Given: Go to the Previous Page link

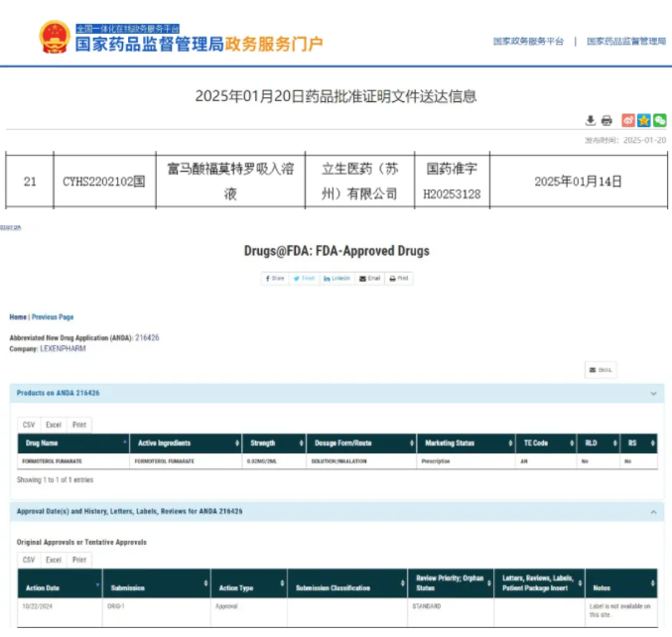Looking at the screenshot, I should 53,317.
